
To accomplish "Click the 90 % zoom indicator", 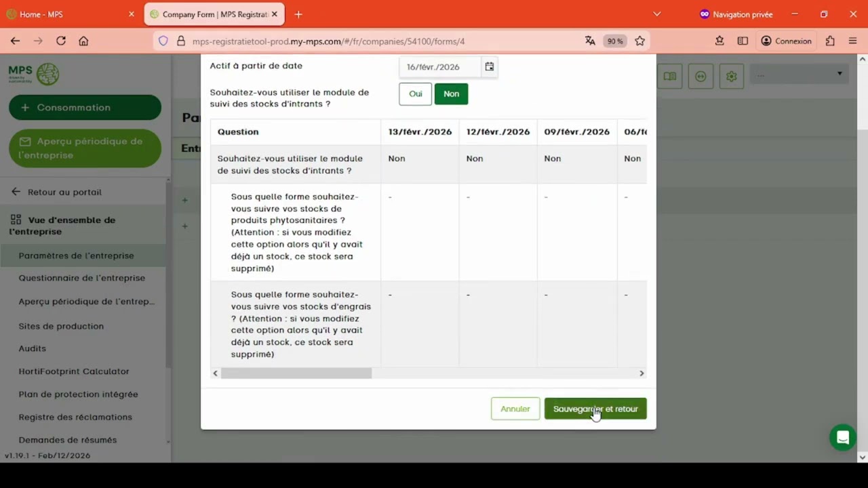I will tap(615, 41).
